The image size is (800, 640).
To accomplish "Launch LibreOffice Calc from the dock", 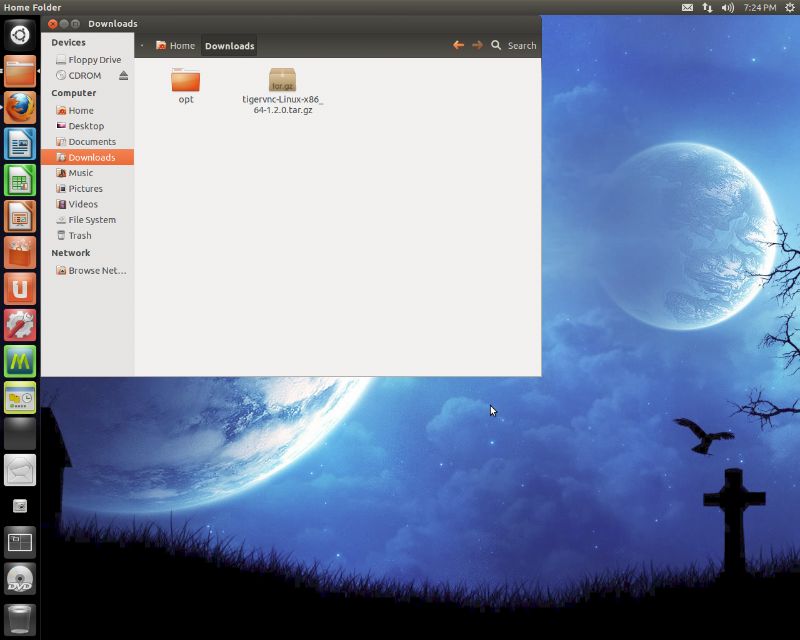I will [20, 180].
